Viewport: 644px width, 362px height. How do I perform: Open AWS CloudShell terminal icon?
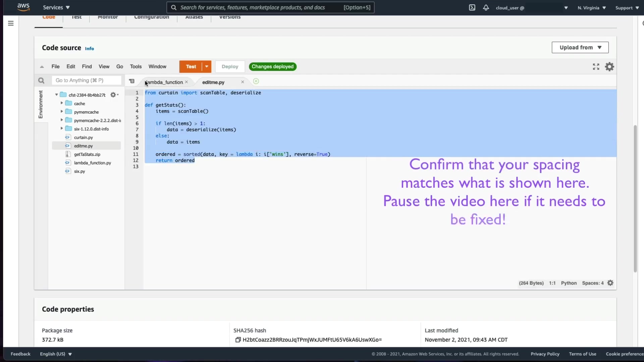click(472, 7)
